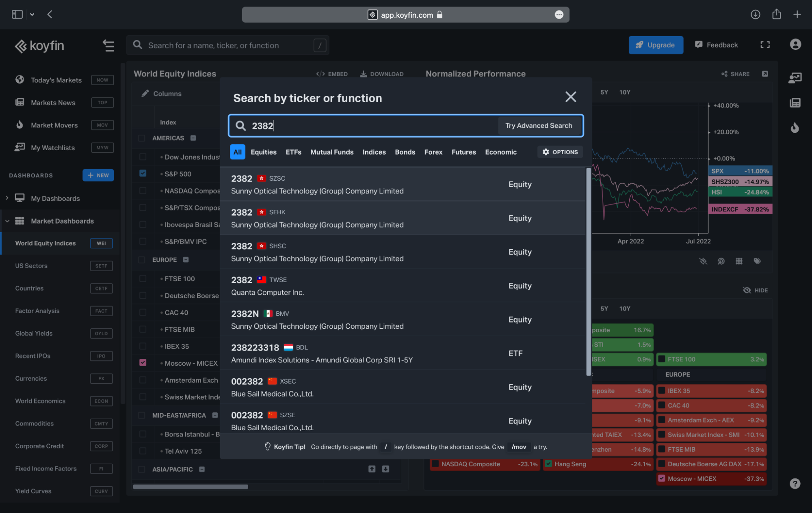812x513 pixels.
Task: Click the user account avatar icon
Action: coord(795,44)
